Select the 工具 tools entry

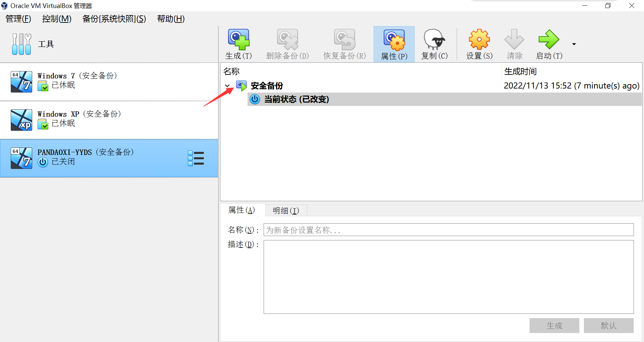click(x=109, y=44)
